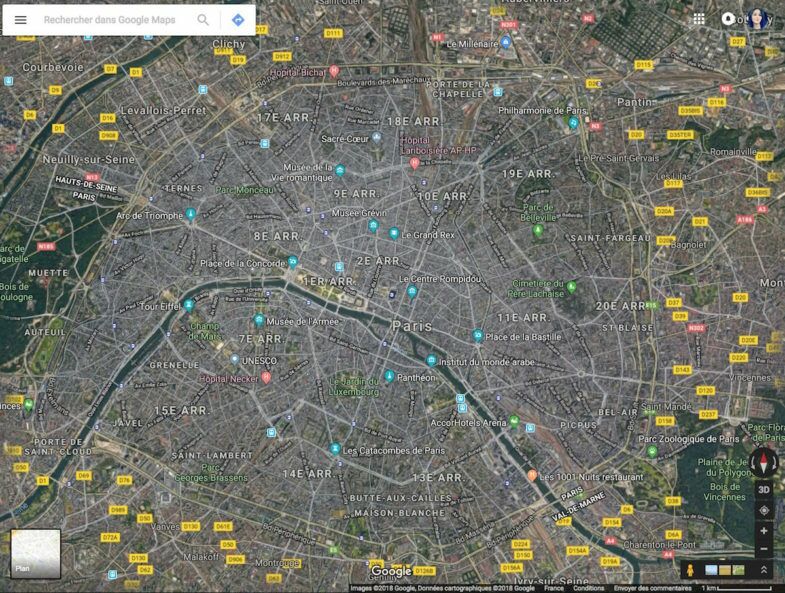Click the 15E ARR. district label
The height and width of the screenshot is (593, 785).
click(x=181, y=410)
